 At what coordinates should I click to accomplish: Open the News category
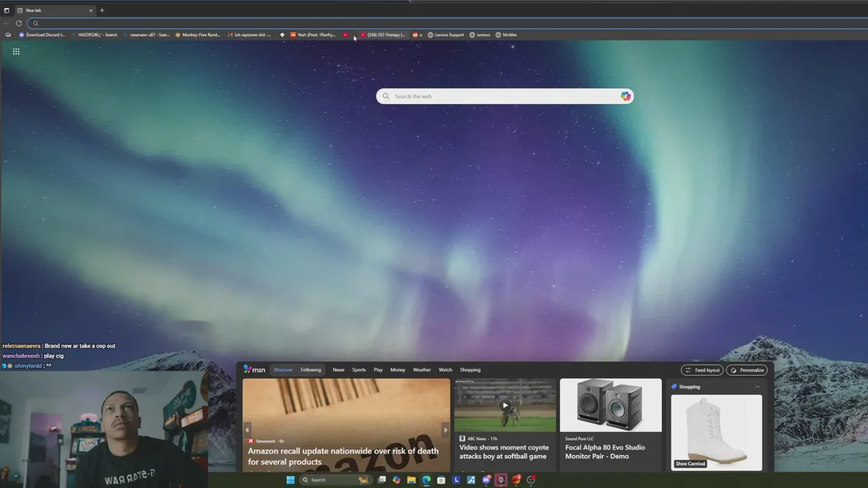click(x=338, y=370)
